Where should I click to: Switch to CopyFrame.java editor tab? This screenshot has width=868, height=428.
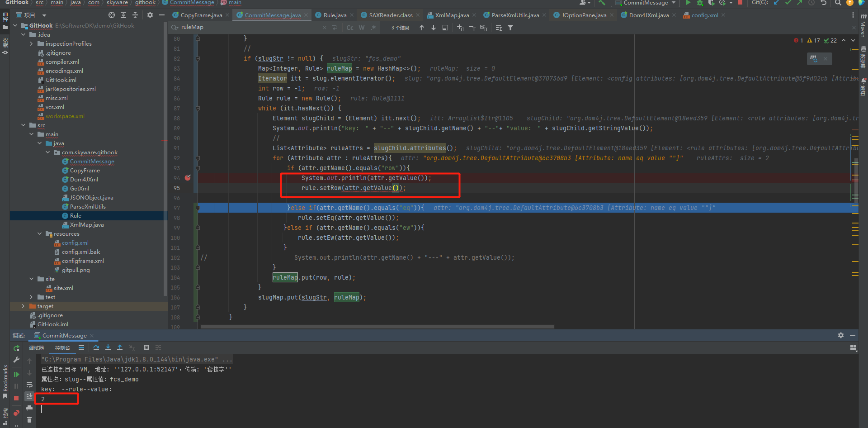click(x=201, y=15)
